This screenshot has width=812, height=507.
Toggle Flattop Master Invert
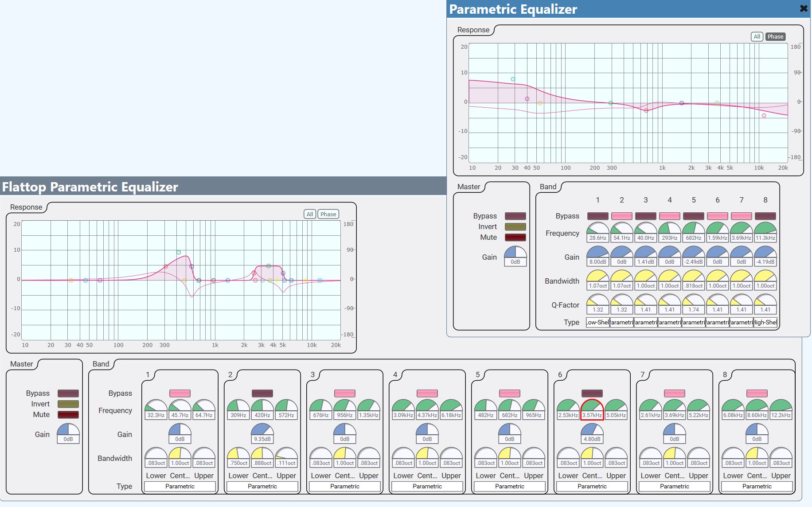coord(68,404)
